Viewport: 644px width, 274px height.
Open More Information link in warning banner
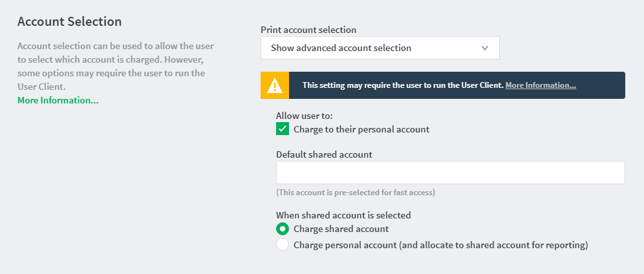click(541, 85)
